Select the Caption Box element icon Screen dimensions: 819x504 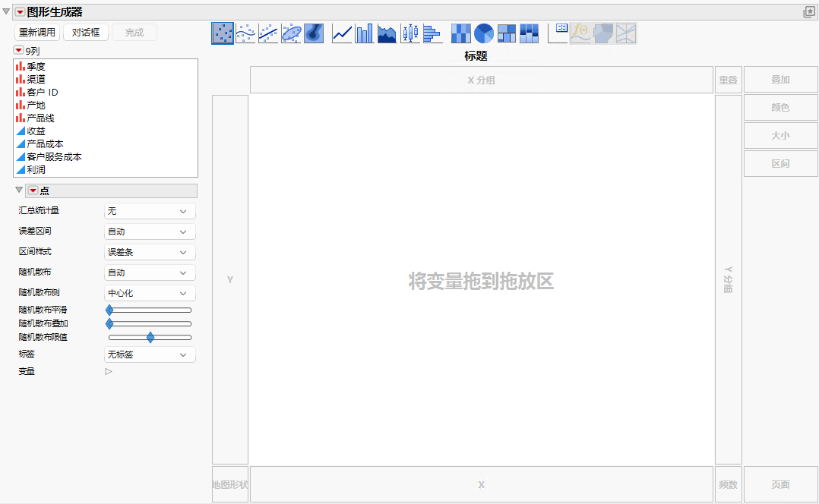pyautogui.click(x=558, y=33)
